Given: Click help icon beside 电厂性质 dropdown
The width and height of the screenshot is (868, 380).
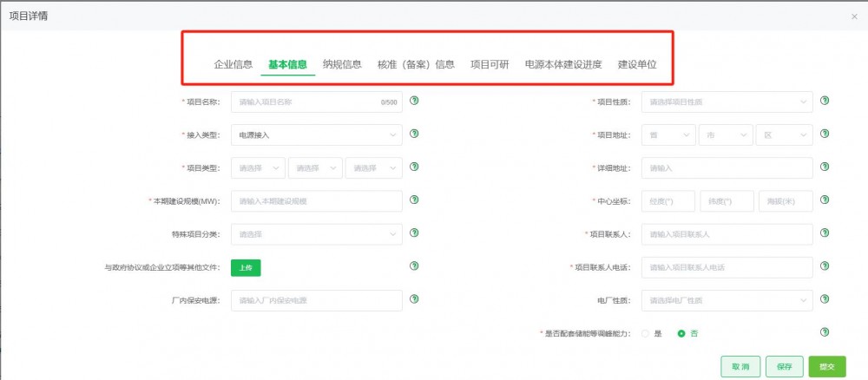Looking at the screenshot, I should point(825,299).
